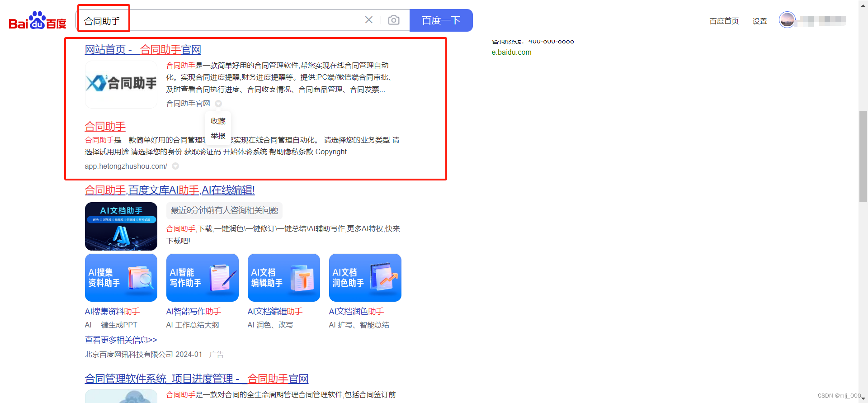
Task: Open the second result titled 合同助手
Action: click(x=105, y=126)
